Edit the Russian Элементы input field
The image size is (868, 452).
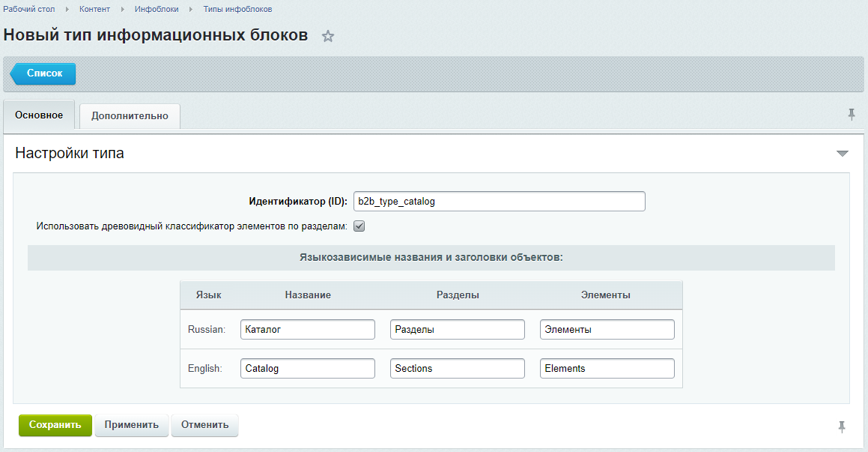[607, 330]
